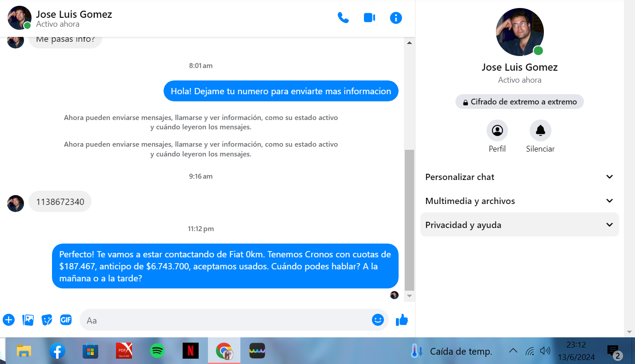
Task: Start a voice call with Jose Luis Gomez
Action: [x=343, y=18]
